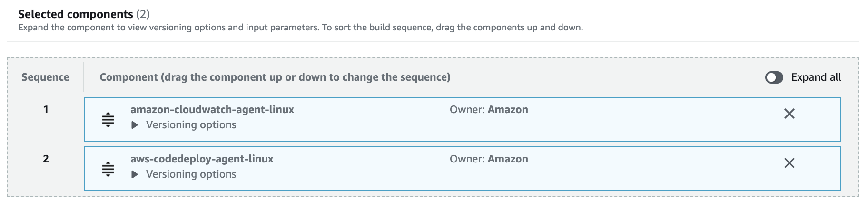Image resolution: width=868 pixels, height=210 pixels.
Task: Remove aws-codedeploy-agent-linux with its X icon
Action: click(x=789, y=163)
